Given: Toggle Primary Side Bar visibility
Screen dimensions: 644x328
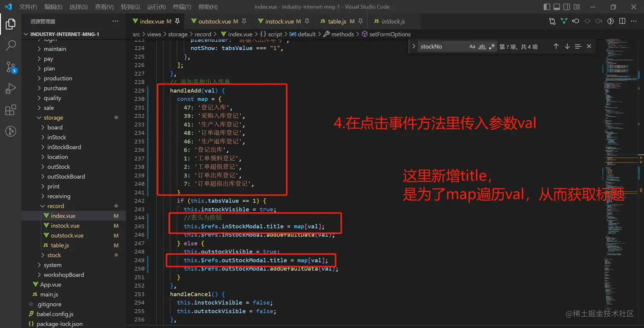Looking at the screenshot, I should [x=547, y=7].
